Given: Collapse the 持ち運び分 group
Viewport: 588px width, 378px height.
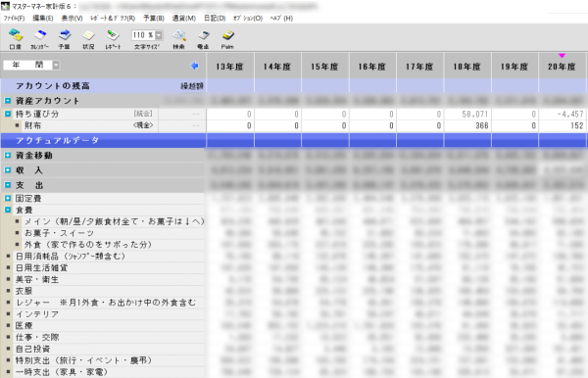Looking at the screenshot, I should tap(8, 114).
